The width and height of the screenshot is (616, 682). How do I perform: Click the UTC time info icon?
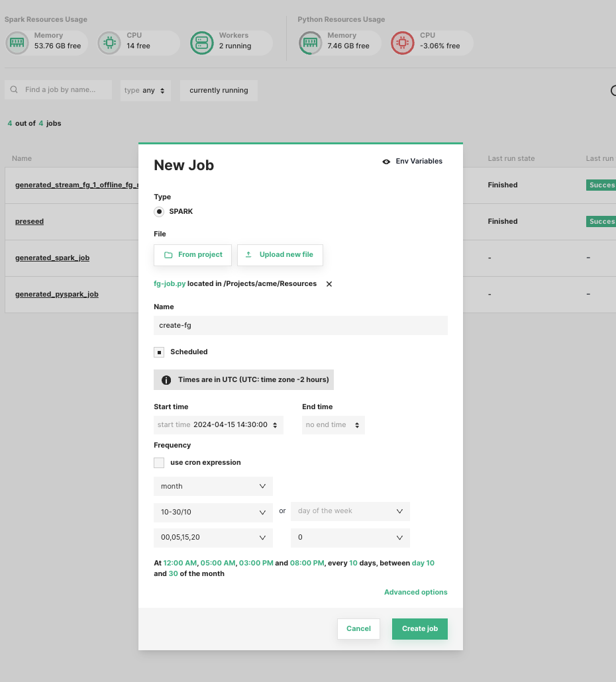click(x=166, y=380)
